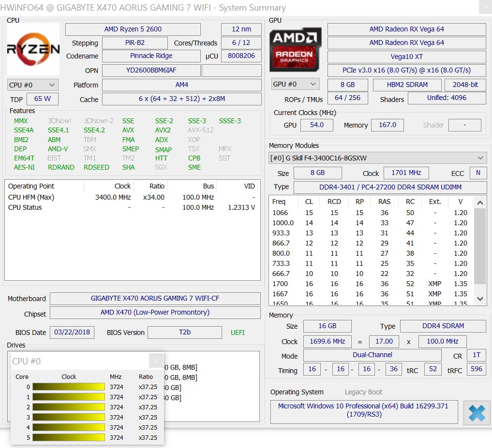Open the GPU #0 selector dropdown

(295, 84)
